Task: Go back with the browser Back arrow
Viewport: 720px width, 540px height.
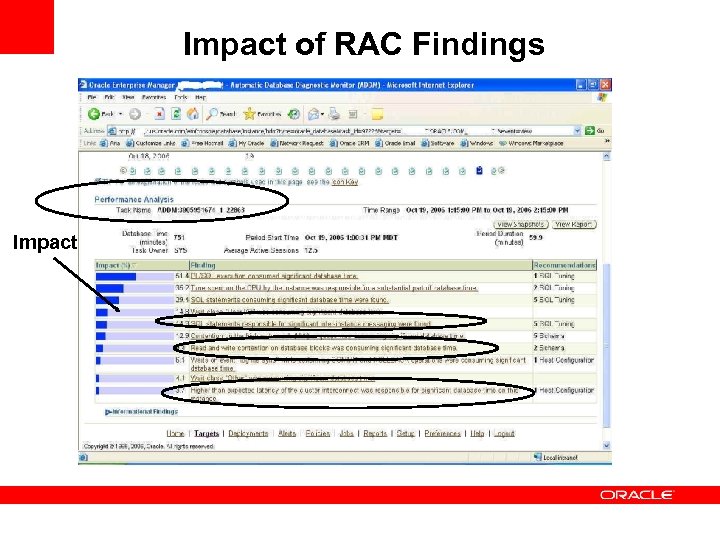Action: [94, 114]
